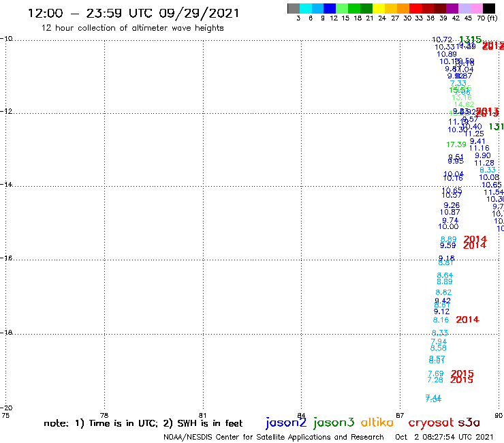Click the pink swatch in the legend
The width and height of the screenshot is (504, 443).
tap(476, 8)
